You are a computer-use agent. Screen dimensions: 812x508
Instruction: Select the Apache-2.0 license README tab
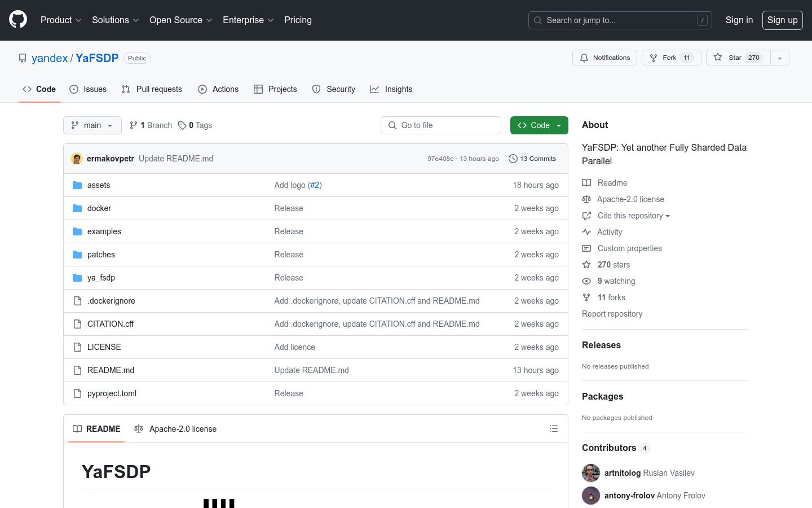pos(175,429)
